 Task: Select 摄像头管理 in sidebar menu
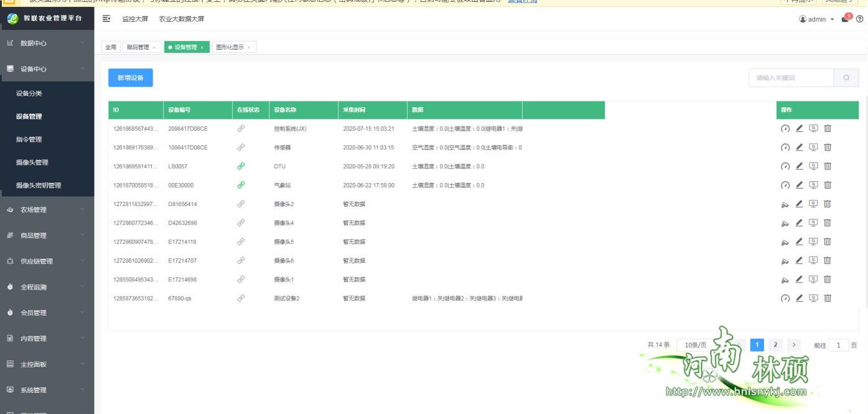[32, 162]
